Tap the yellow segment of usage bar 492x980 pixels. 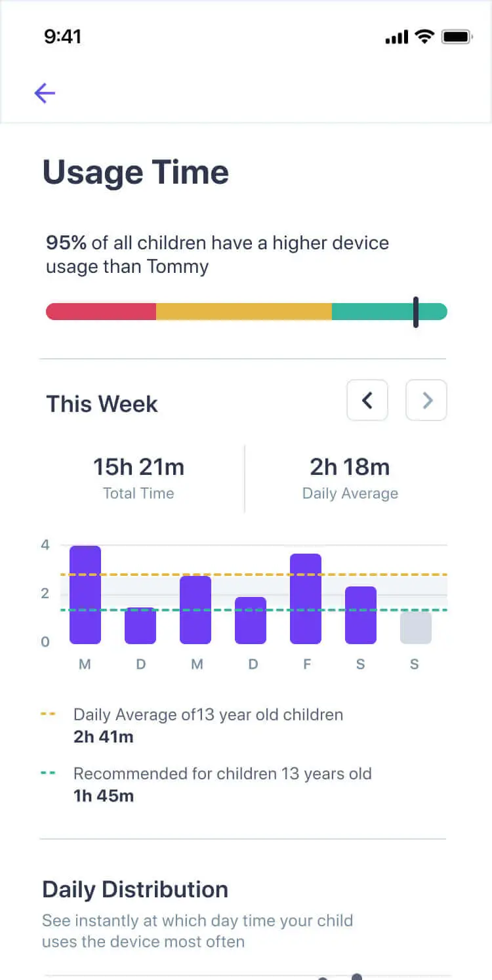coord(244,312)
